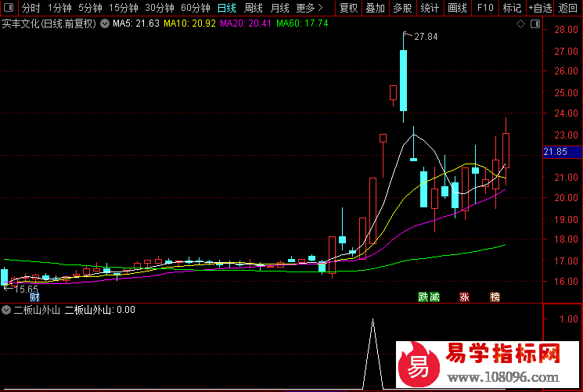Image resolution: width=583 pixels, height=392 pixels.
Task: Expand the 二板山外山 indicator dropdown
Action: point(6,310)
